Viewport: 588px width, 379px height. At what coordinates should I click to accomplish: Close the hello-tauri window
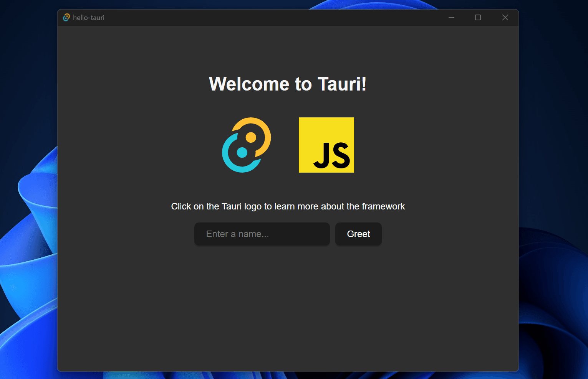pyautogui.click(x=505, y=17)
